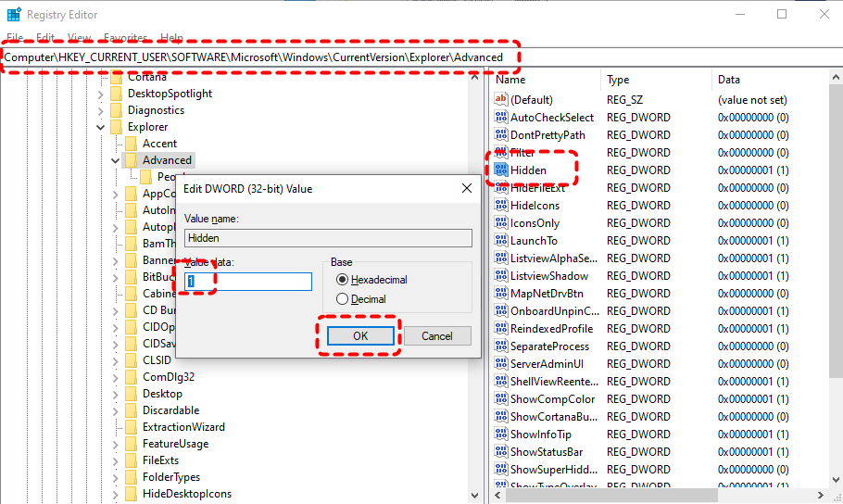Click the LaunchTo DWORD icon
843x504 pixels.
(x=501, y=241)
